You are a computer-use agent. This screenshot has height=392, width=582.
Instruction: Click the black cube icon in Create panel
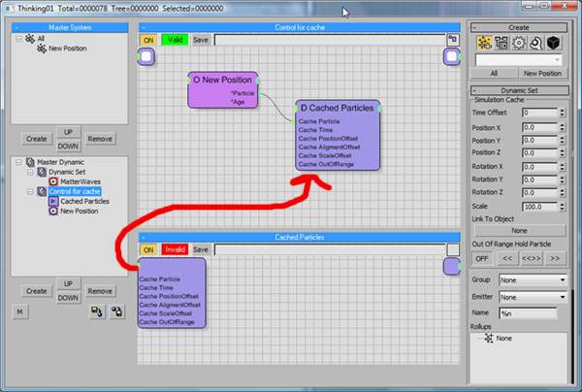coord(553,43)
